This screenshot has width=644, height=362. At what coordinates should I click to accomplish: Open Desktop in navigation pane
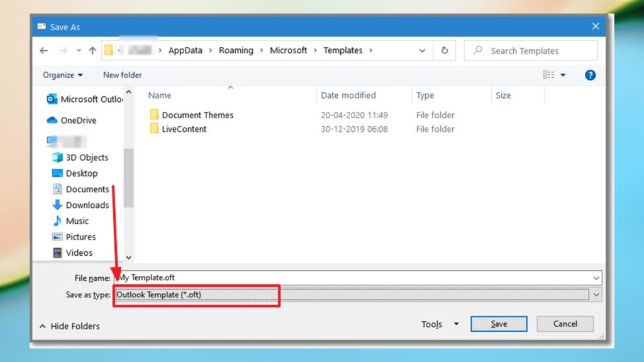(75, 173)
